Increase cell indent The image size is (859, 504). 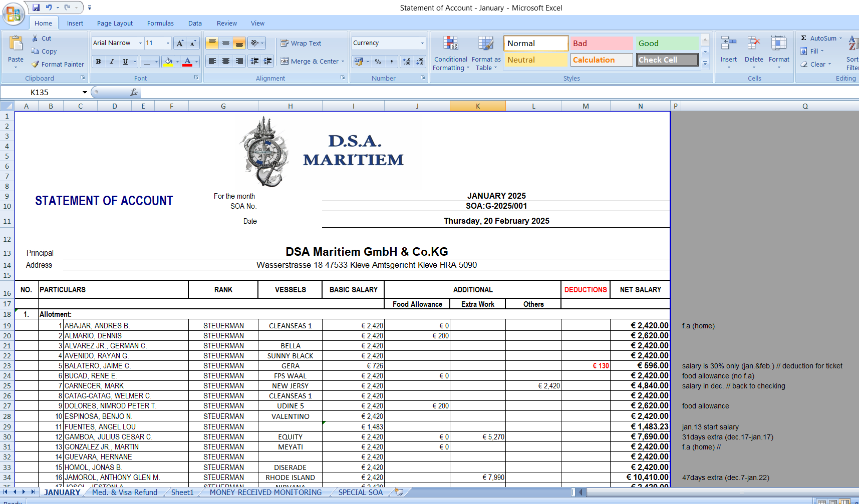pos(268,61)
